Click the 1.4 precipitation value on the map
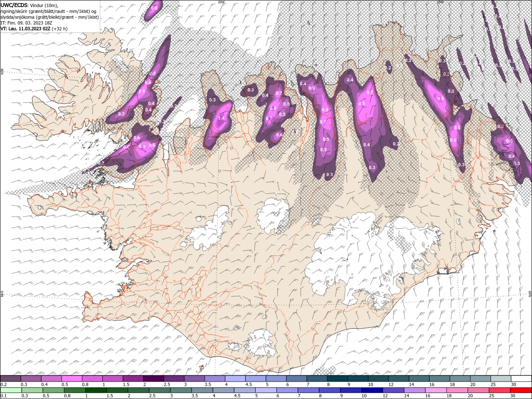 221,118
